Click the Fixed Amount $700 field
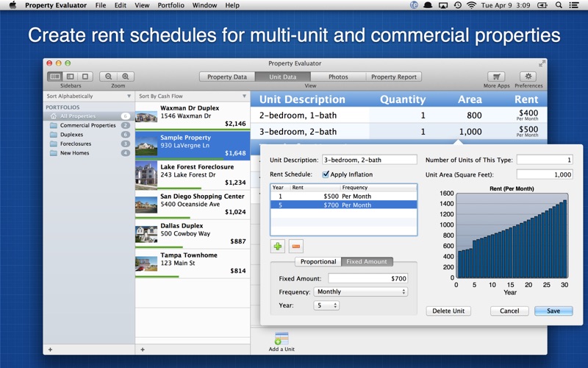This screenshot has height=368, width=588. (368, 279)
